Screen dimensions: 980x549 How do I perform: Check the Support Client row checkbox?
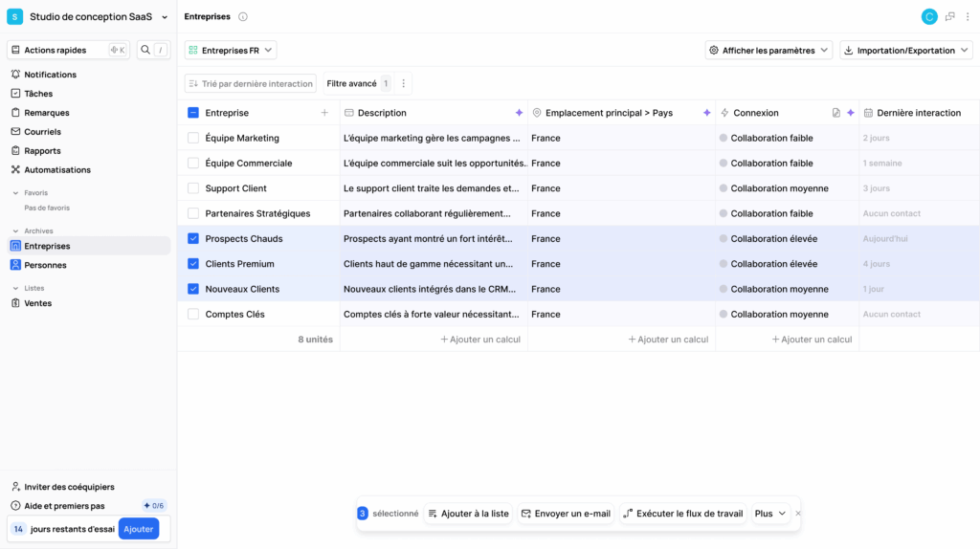point(193,188)
